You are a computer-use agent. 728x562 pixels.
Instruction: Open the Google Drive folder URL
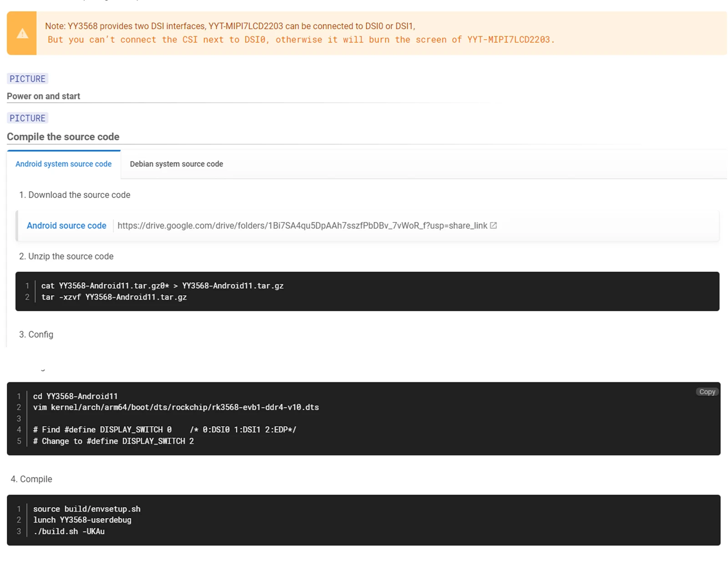[302, 226]
